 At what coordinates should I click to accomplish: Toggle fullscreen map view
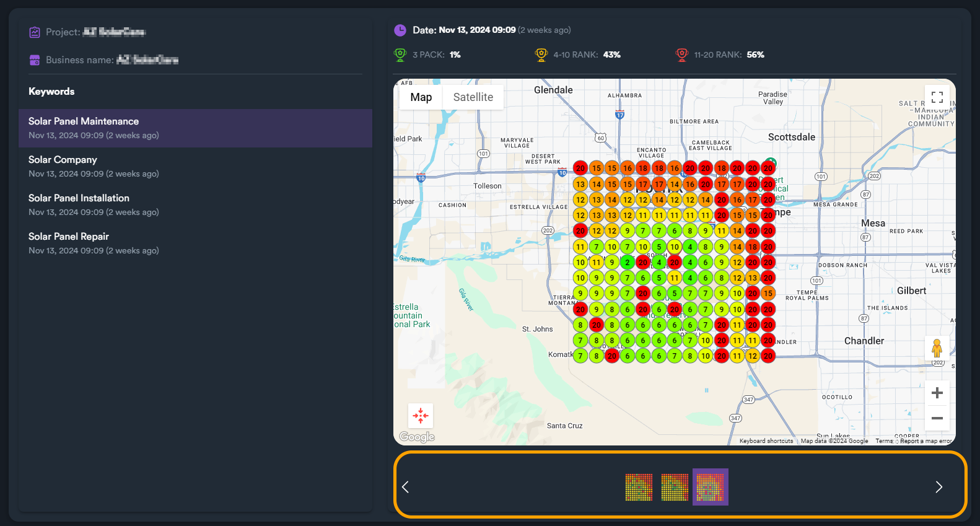(x=937, y=97)
